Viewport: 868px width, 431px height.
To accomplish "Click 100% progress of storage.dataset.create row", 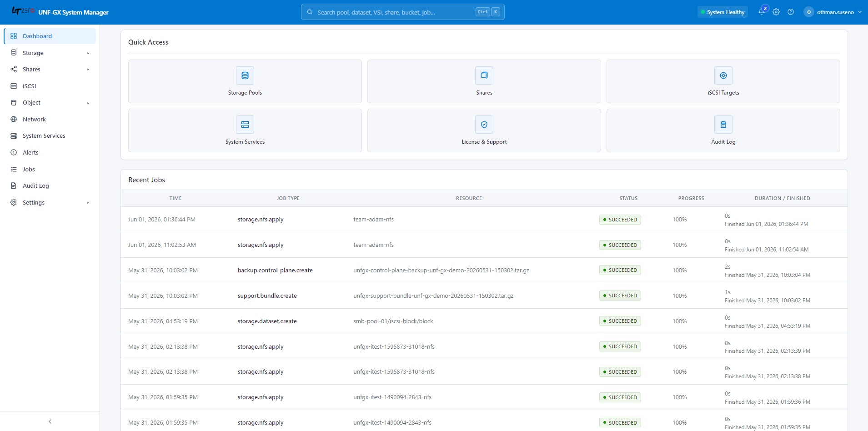I will pyautogui.click(x=680, y=321).
